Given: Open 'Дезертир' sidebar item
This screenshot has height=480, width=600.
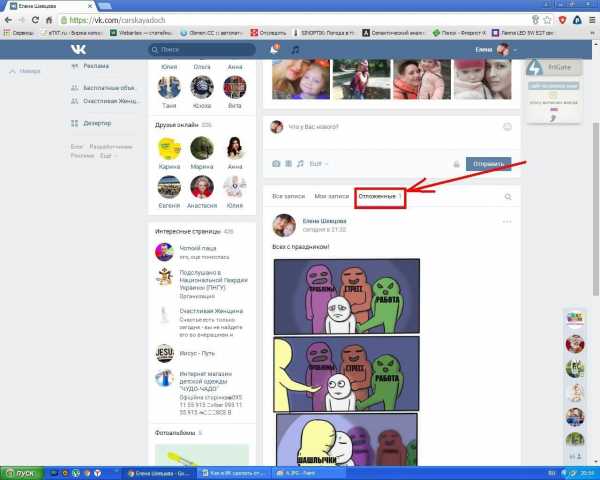Looking at the screenshot, I should pos(97,123).
